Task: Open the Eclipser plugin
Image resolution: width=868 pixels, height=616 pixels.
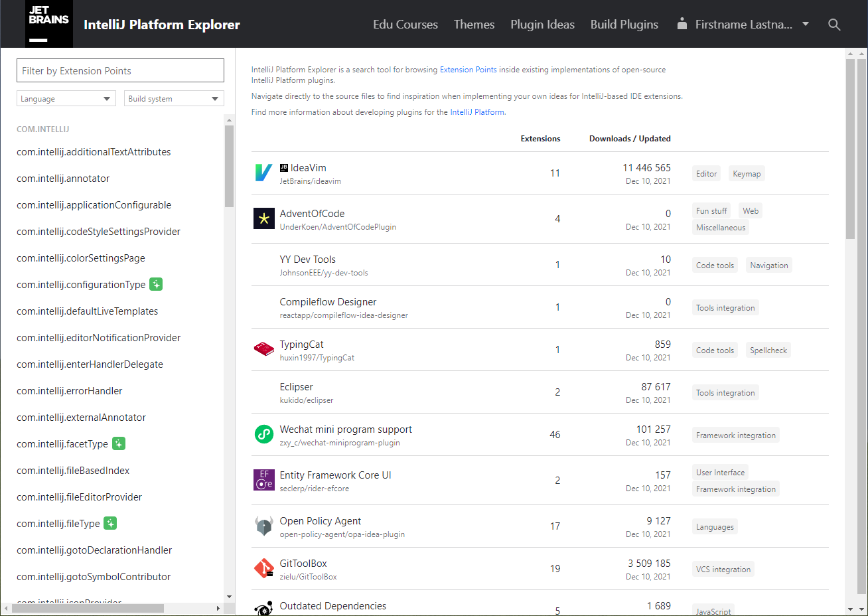Action: coord(296,387)
